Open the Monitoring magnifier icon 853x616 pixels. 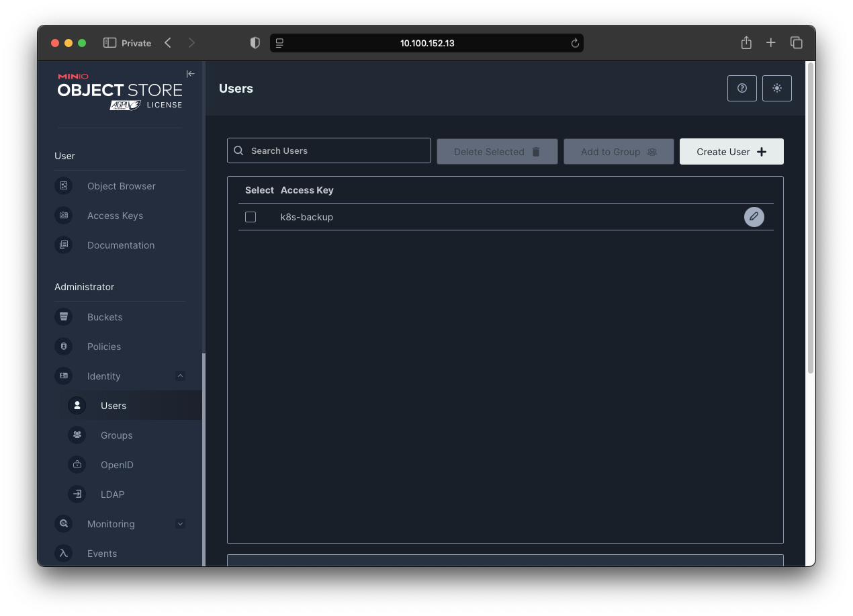click(x=63, y=523)
